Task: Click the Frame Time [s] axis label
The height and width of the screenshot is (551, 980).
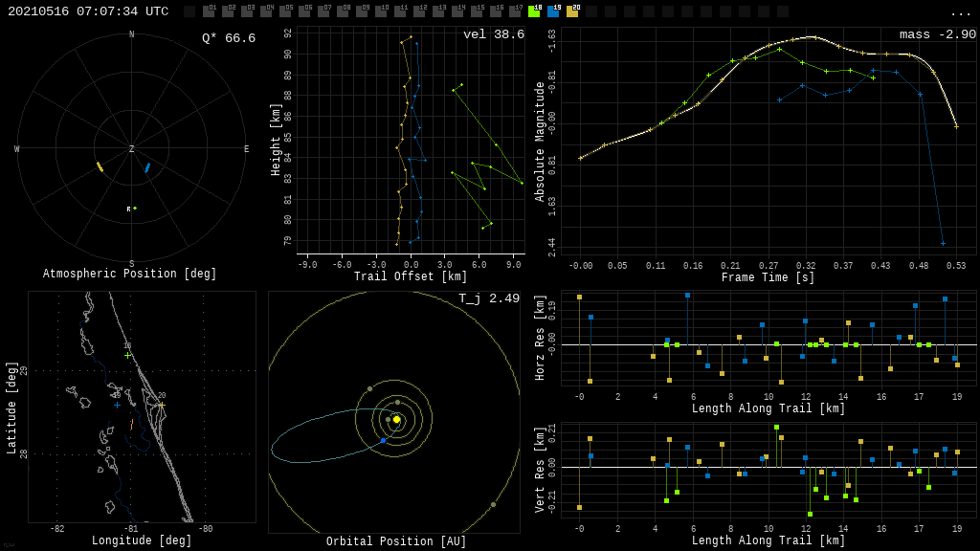Action: coord(768,277)
